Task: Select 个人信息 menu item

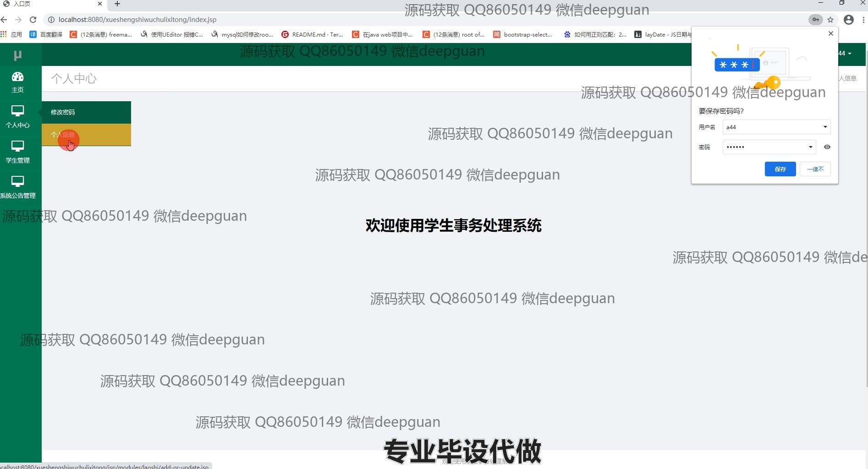Action: tap(63, 135)
